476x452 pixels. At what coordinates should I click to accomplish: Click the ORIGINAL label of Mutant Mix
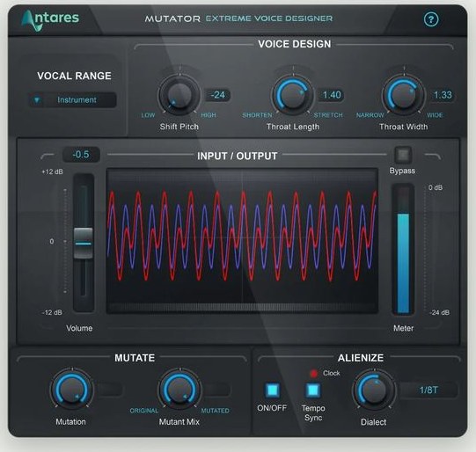click(x=144, y=411)
